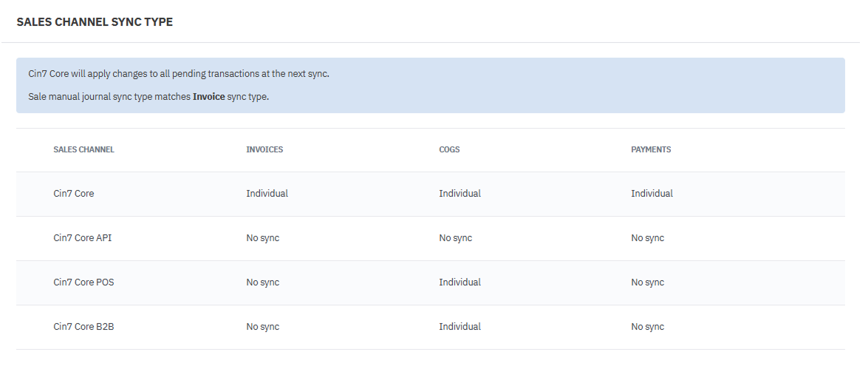Click Payments 'No sync' for Cin7 Core B2B

(x=647, y=327)
